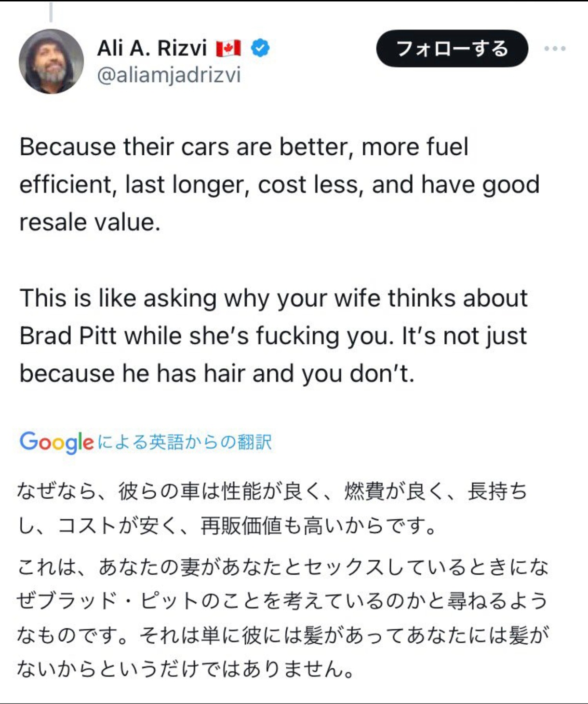Click the final translated line ending ありません

[186, 668]
